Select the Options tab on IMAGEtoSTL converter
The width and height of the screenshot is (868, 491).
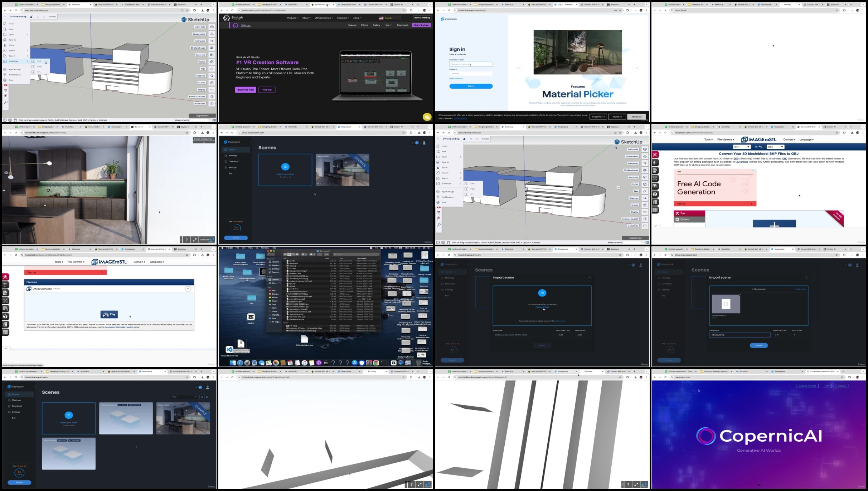pos(689,220)
